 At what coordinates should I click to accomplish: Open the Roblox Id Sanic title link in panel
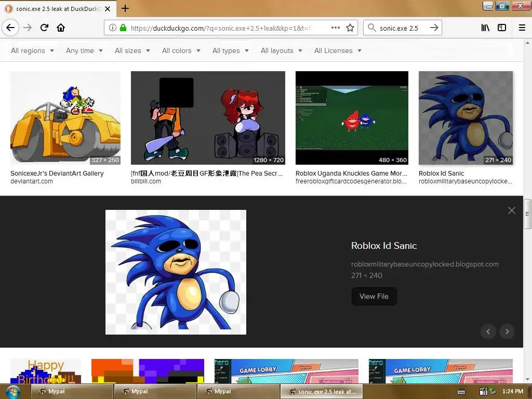(384, 246)
